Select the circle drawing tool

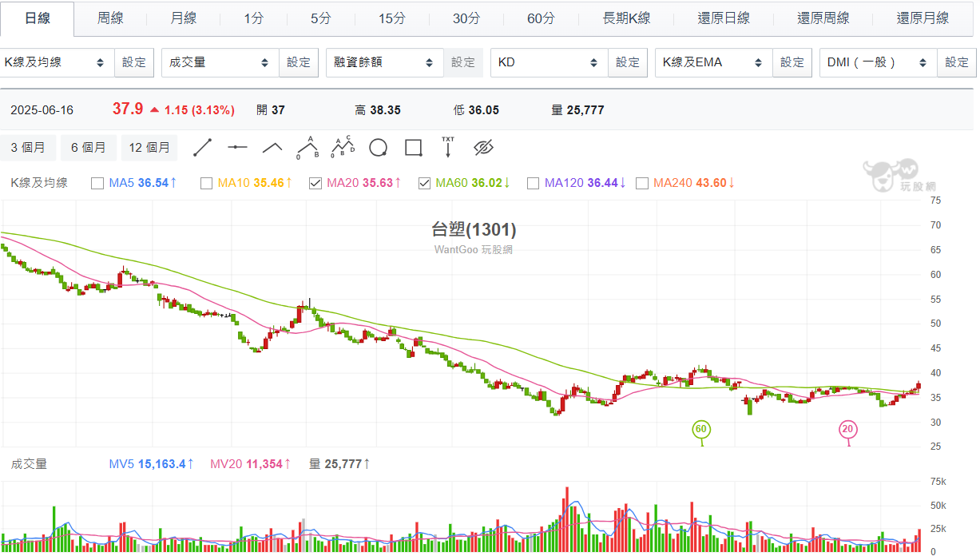[x=377, y=147]
